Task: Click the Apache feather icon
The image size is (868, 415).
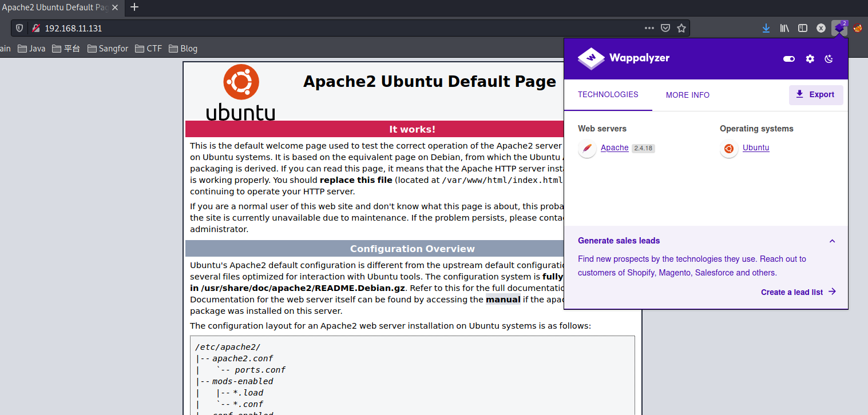Action: [587, 149]
